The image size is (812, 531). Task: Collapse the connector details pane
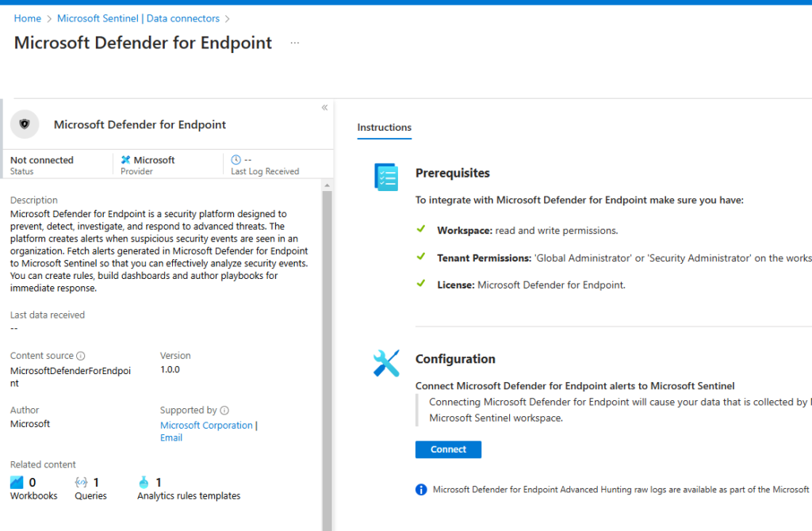click(x=324, y=108)
